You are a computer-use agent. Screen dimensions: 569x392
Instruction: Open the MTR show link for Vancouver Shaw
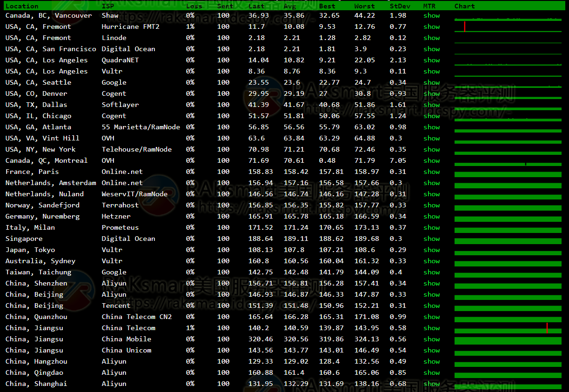[x=431, y=15]
